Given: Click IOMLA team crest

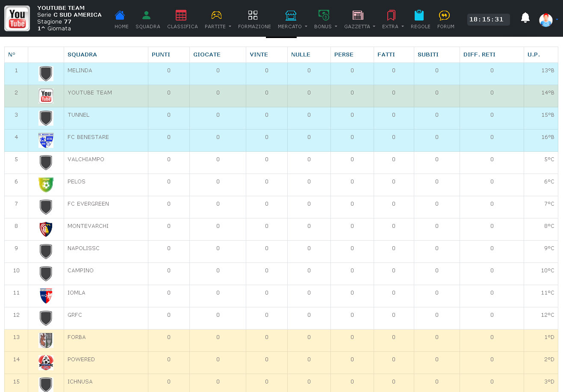Looking at the screenshot, I should coord(46,296).
